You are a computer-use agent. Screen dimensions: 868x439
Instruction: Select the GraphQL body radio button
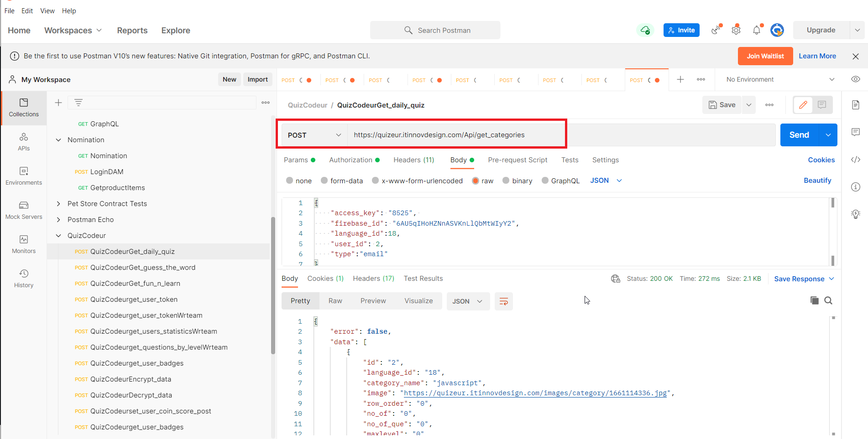pos(545,181)
